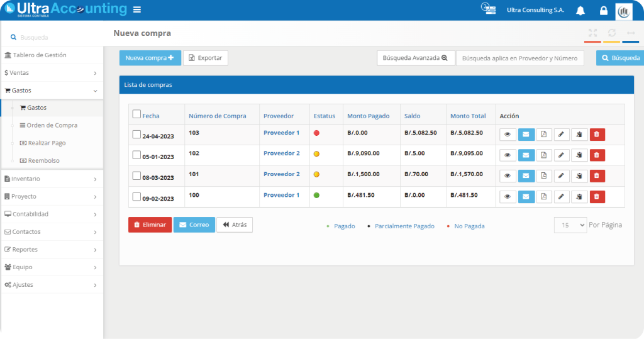
Task: Download PDF for purchase 101
Action: point(544,176)
